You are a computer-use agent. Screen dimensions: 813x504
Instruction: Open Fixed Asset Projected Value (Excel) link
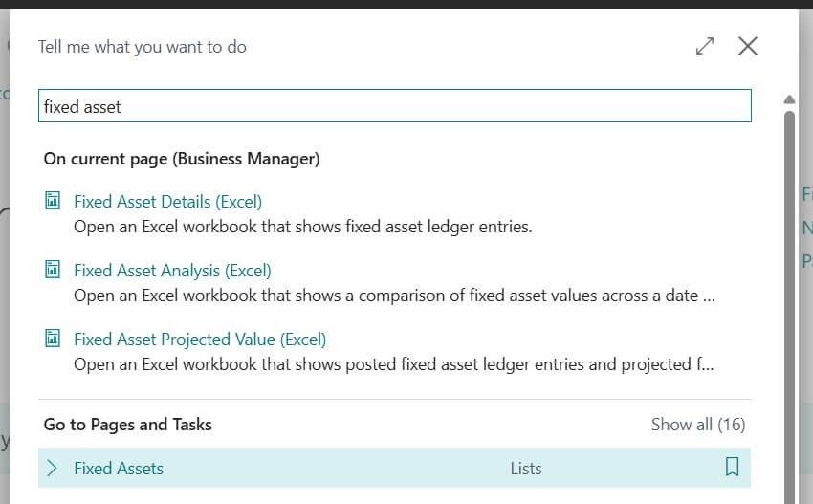tap(200, 340)
